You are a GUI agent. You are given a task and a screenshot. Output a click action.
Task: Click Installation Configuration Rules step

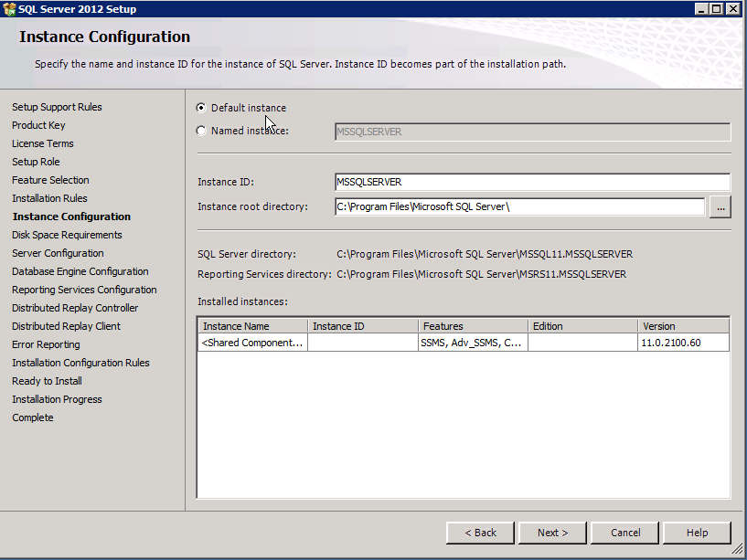pyautogui.click(x=80, y=363)
